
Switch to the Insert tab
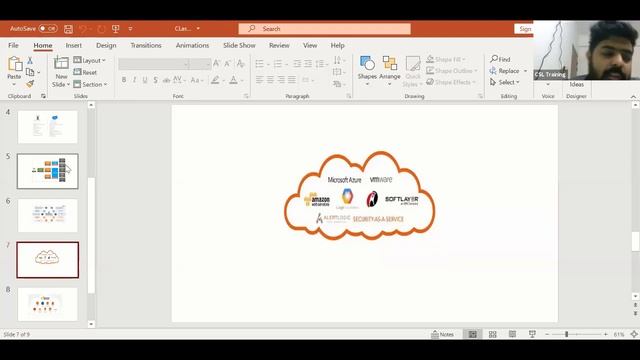coord(73,45)
